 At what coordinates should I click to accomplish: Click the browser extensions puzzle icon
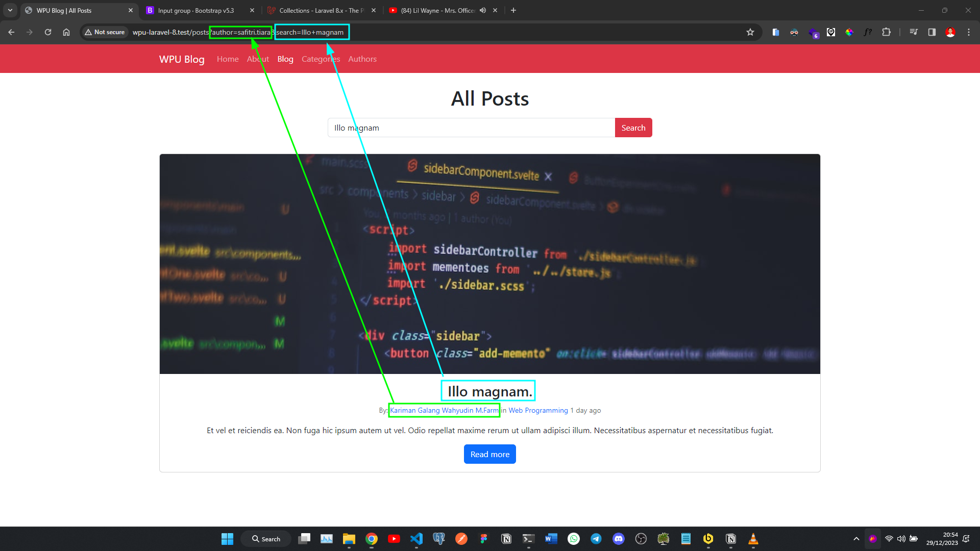pyautogui.click(x=887, y=32)
